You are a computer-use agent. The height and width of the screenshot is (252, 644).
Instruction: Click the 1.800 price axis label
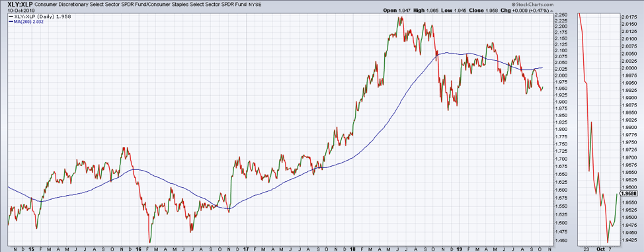click(x=561, y=130)
